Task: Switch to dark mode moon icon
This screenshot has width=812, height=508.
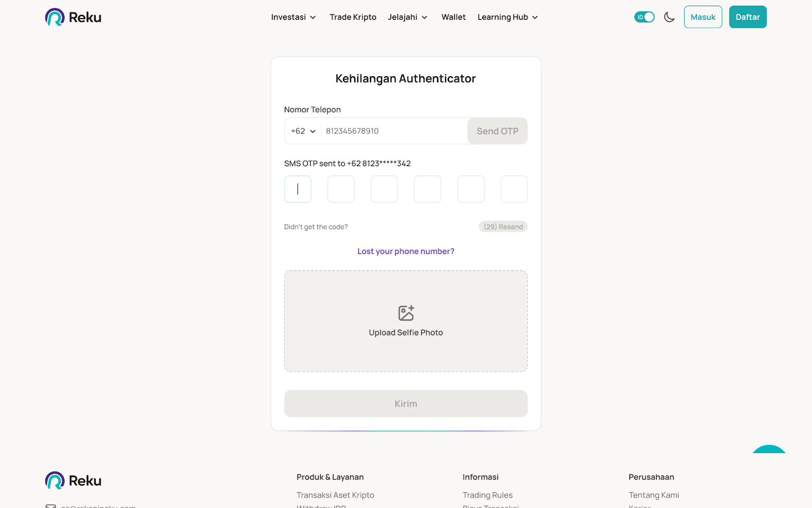Action: (669, 17)
